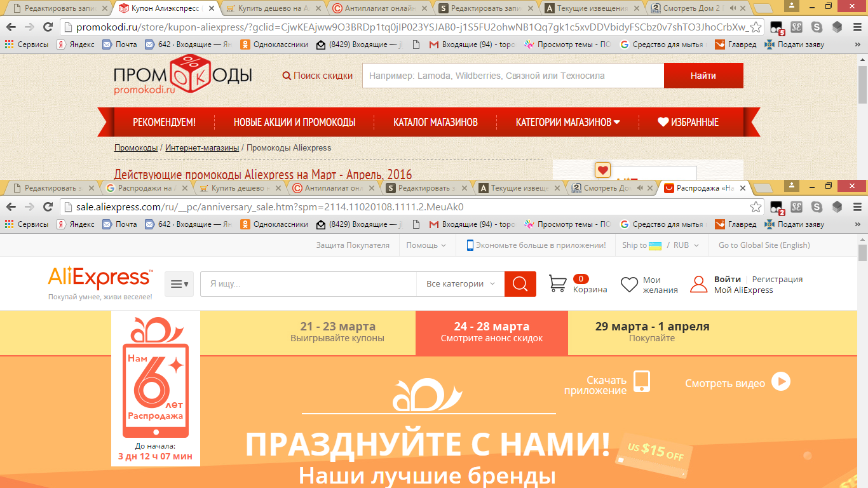Expand the Помощь dropdown
Viewport: 868px width, 488px height.
click(x=426, y=245)
